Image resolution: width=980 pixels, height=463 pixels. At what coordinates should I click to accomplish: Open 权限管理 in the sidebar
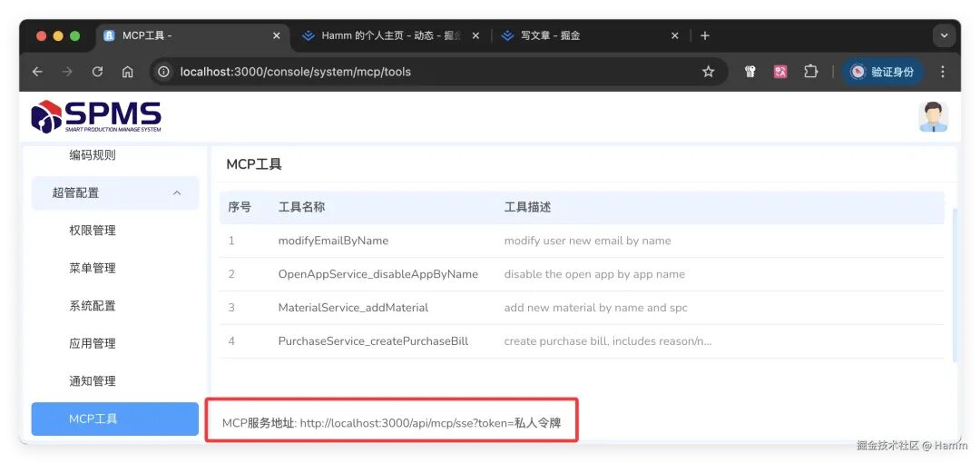click(93, 231)
